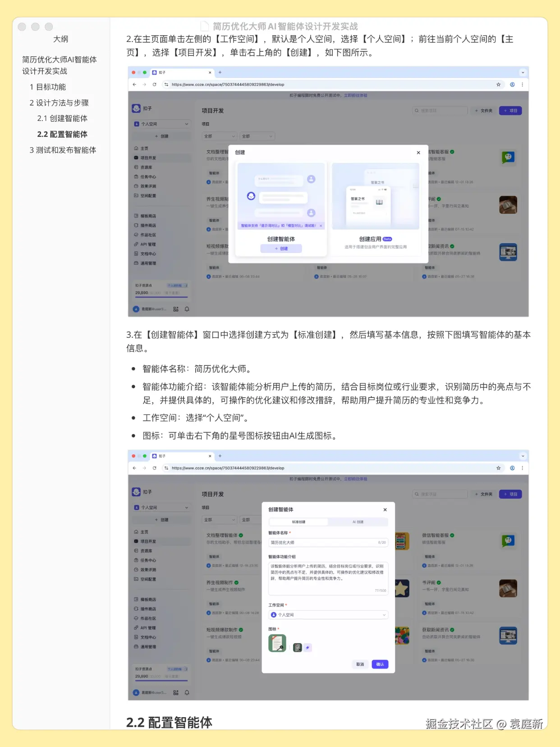Open 养生视频制作 card in 创建智能体 screenshot
This screenshot has width=560, height=747.
[232, 597]
